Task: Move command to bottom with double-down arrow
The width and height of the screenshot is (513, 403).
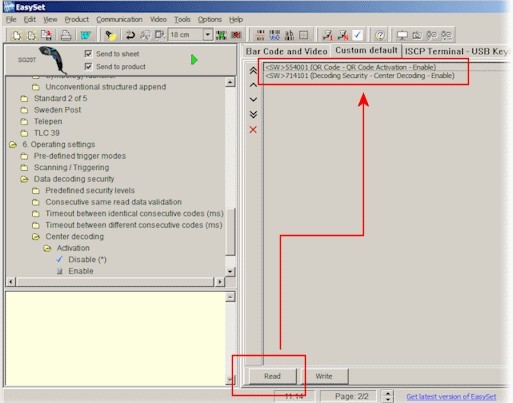Action: 253,114
